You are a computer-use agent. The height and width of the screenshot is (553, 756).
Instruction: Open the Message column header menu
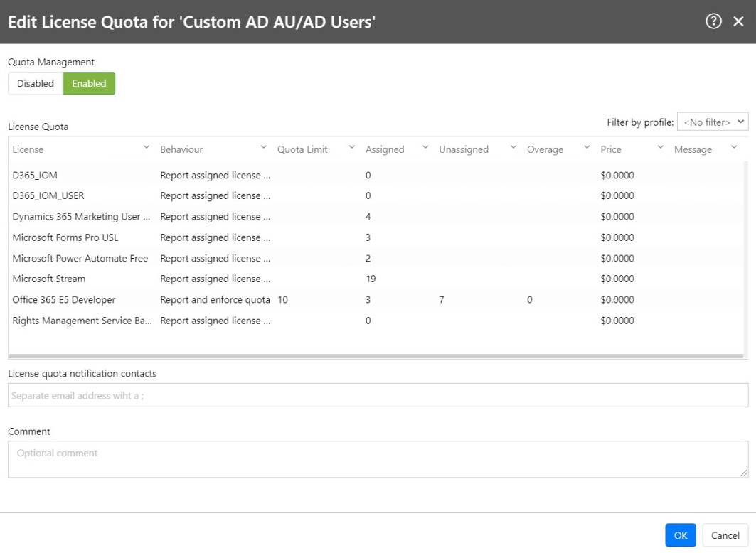(x=733, y=147)
